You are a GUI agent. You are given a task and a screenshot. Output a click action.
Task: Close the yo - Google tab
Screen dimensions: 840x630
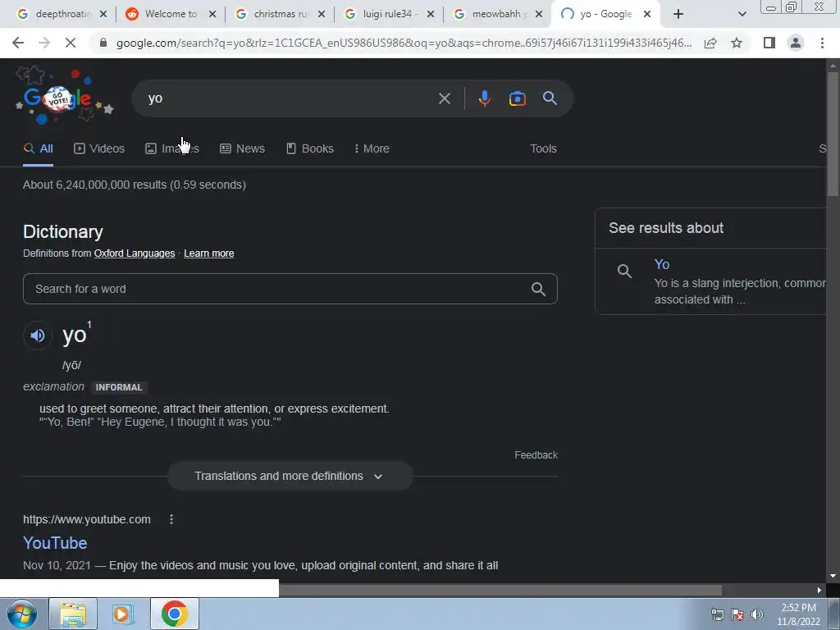pyautogui.click(x=647, y=14)
